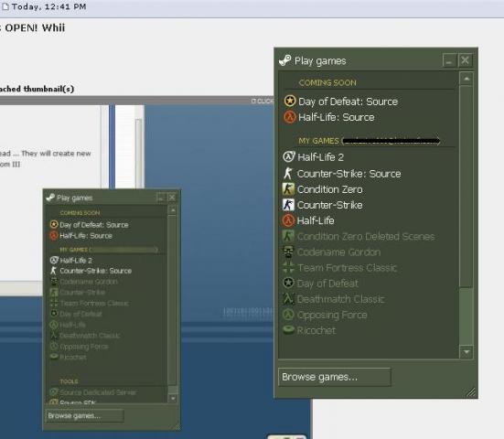504x439 pixels.
Task: Click document icon beside Today 12:41 PM
Action: click(x=5, y=6)
